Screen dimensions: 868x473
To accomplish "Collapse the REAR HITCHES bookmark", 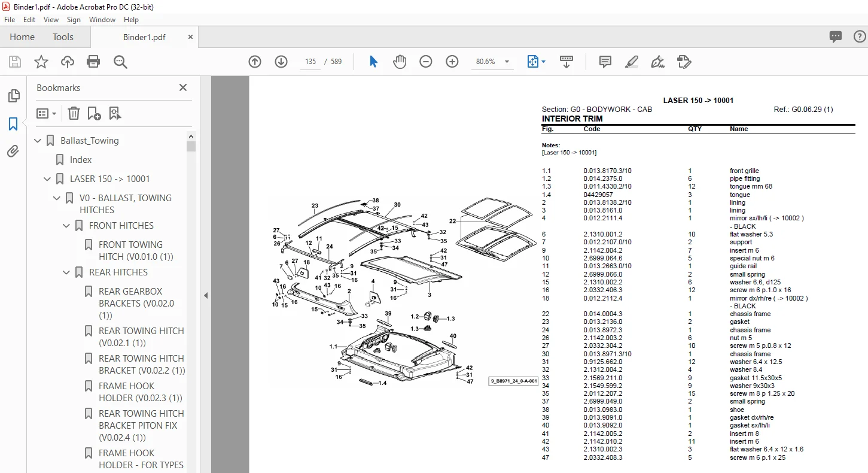I will 67,272.
